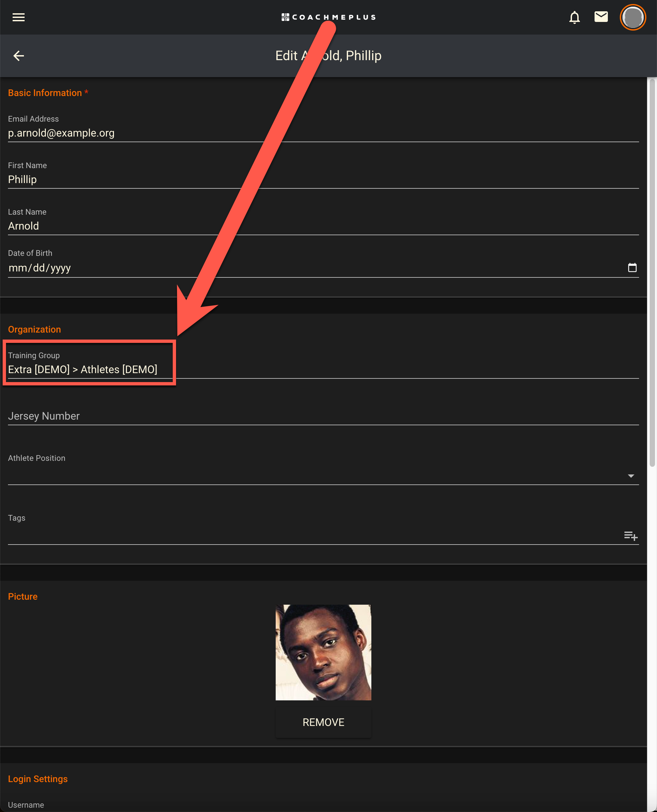Screen dimensions: 657x812
Task: Click the page vertical scrollbar
Action: [652, 272]
